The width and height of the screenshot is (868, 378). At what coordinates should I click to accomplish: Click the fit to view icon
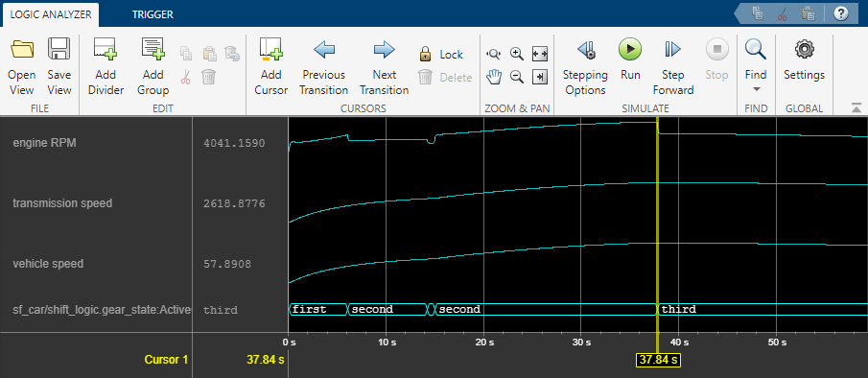tap(540, 54)
